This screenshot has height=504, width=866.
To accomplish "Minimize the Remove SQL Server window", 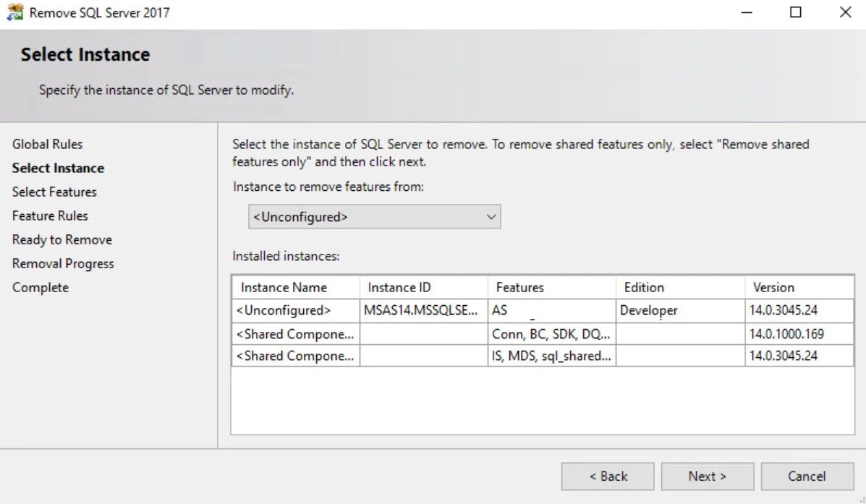I will click(747, 12).
